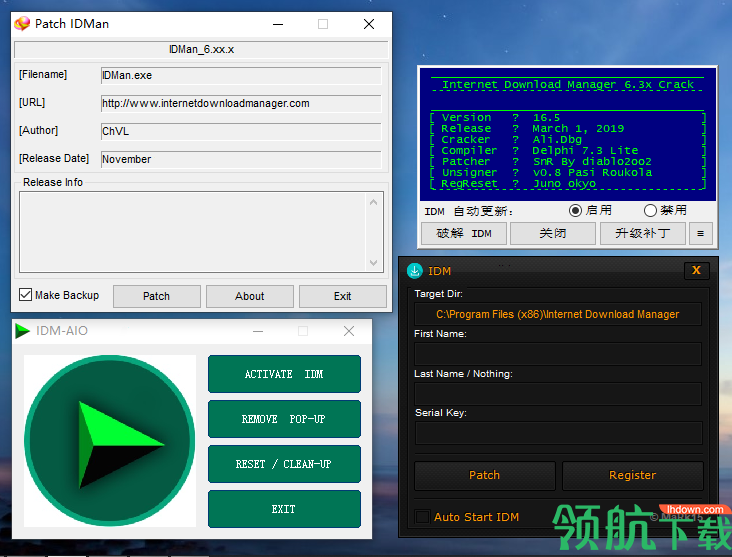This screenshot has width=732, height=557.
Task: Click the REMOVE POP-UP button
Action: click(284, 419)
